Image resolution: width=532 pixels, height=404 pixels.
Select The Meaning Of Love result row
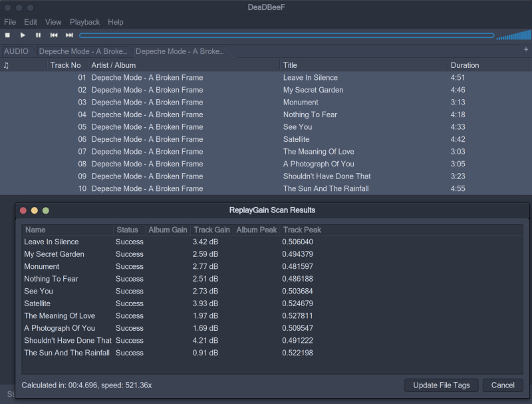[272, 315]
